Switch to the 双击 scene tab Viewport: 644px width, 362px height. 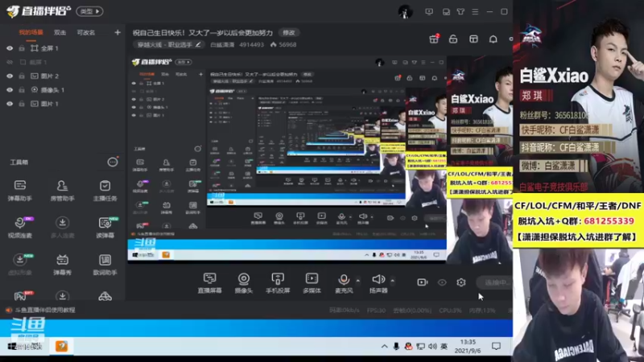[x=60, y=32]
